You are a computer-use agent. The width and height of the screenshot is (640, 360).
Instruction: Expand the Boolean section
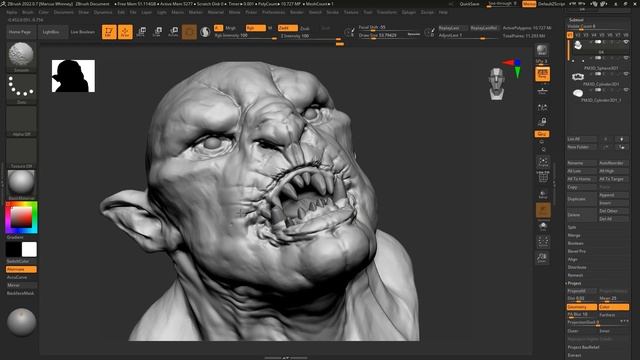[576, 243]
